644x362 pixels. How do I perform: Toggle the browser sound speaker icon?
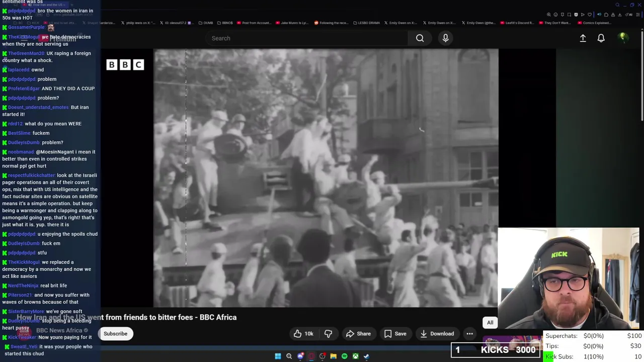(599, 15)
